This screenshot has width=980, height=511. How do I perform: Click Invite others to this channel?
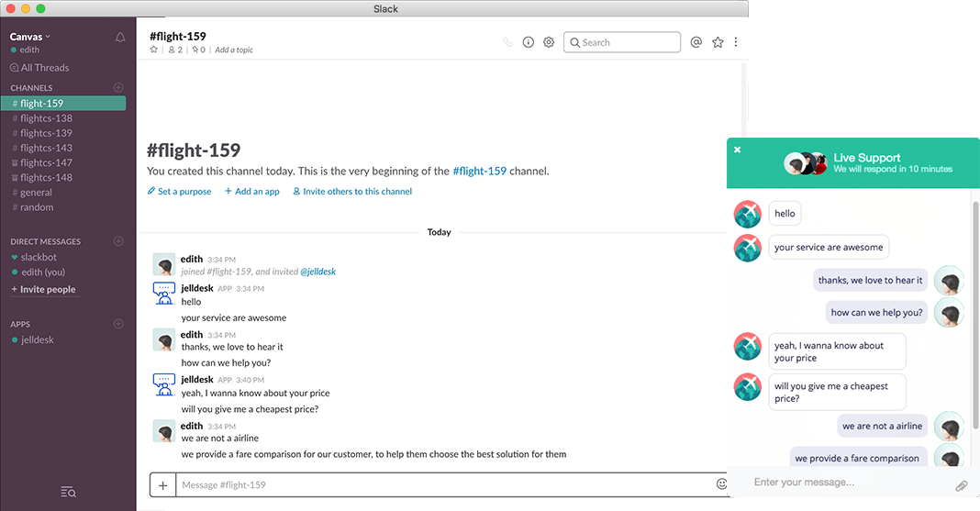[352, 191]
